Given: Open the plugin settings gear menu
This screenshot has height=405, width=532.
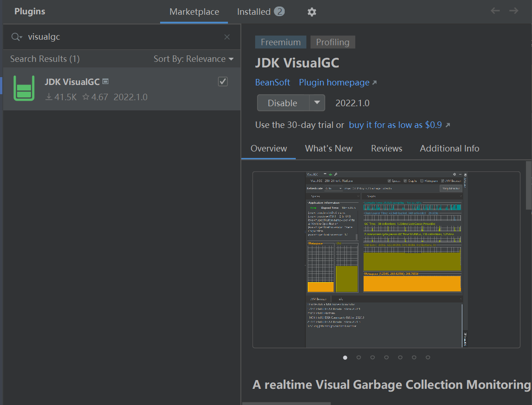Looking at the screenshot, I should pos(312,12).
